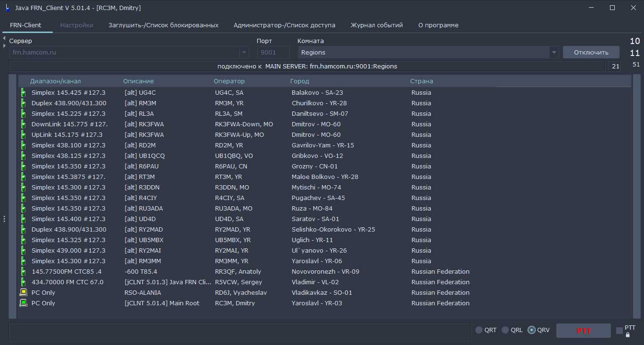
Task: Click the PTT lock icon
Action: click(x=628, y=335)
